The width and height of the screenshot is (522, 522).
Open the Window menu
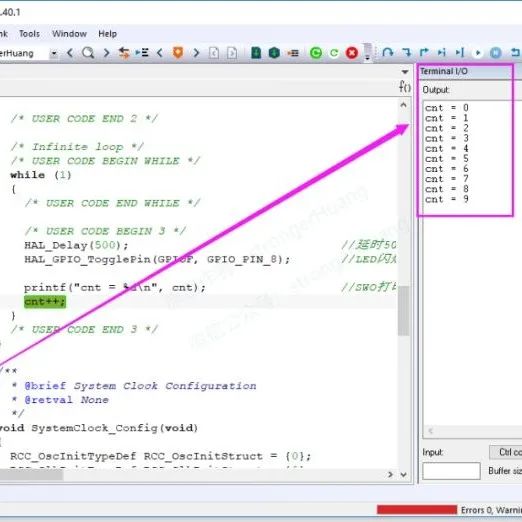tap(69, 34)
